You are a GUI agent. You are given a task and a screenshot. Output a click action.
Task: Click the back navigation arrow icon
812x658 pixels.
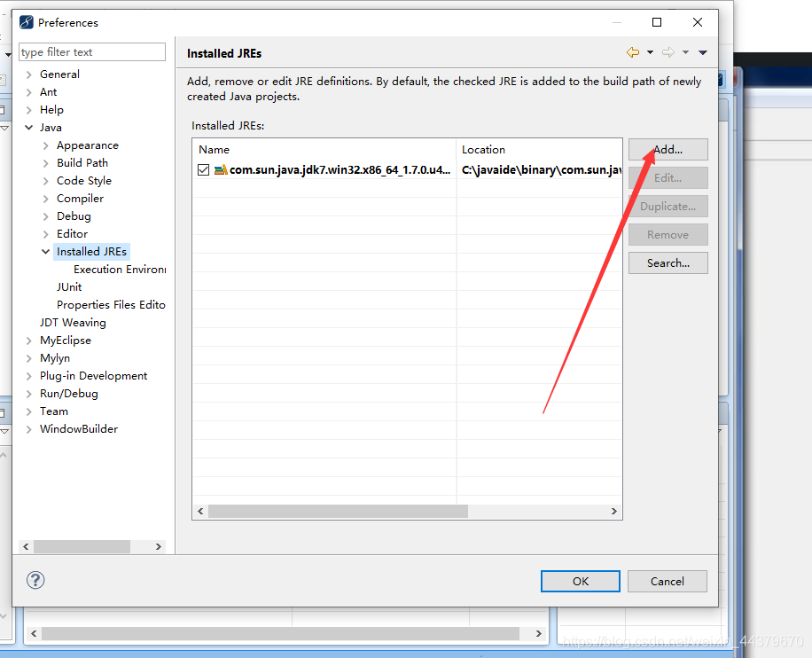[x=633, y=52]
